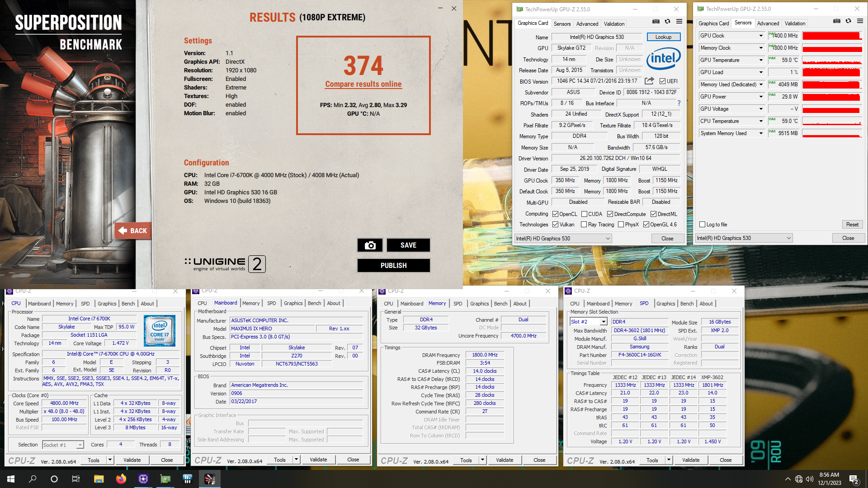Screen dimensions: 868x488
Task: Click the GPU Name field in GPU-Z
Action: [x=597, y=37]
